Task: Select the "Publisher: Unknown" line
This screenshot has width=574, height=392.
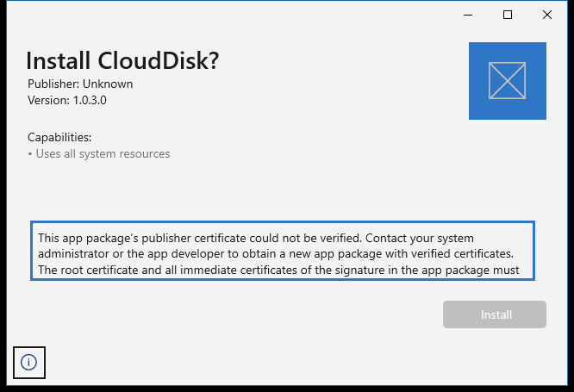Action: click(80, 84)
